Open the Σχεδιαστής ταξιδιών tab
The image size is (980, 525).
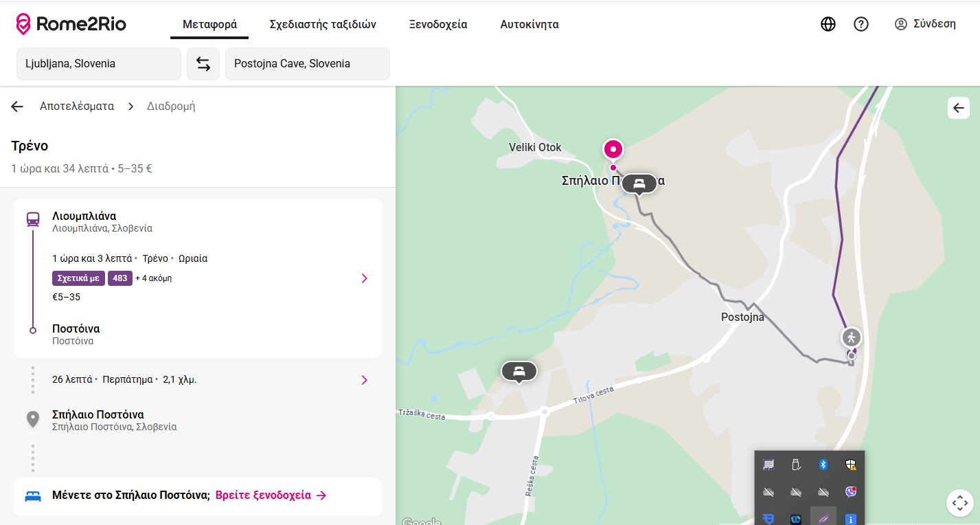[x=323, y=25]
